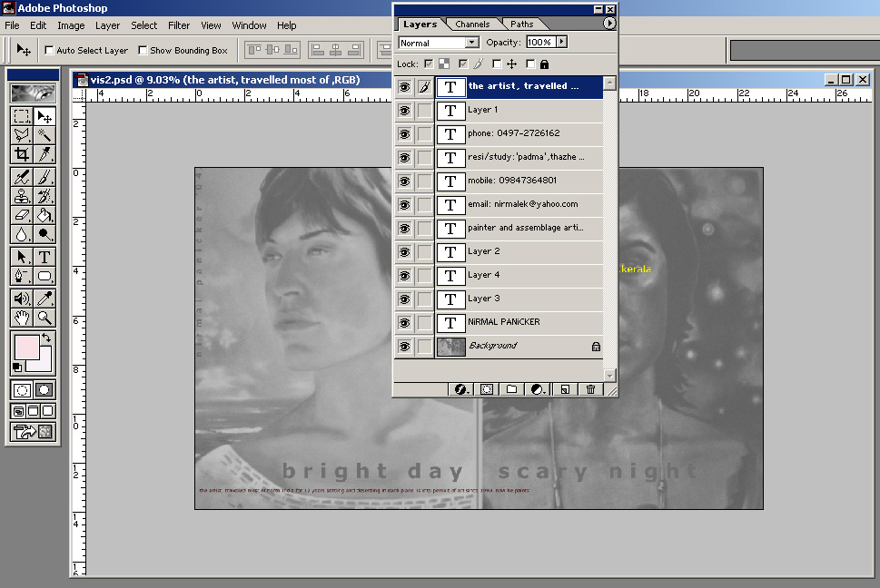The image size is (880, 588).
Task: Select the Eraser tool
Action: pos(22,216)
